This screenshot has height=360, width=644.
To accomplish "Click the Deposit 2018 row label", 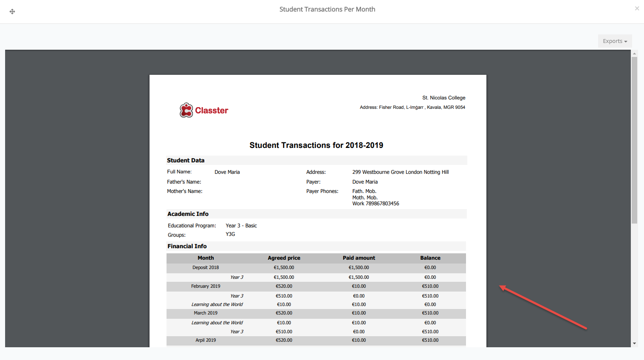I will (206, 268).
